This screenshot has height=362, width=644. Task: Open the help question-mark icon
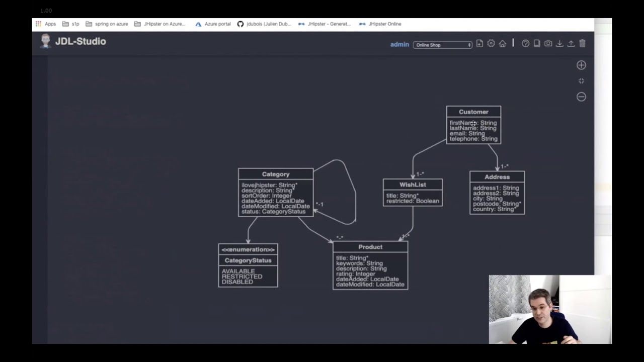[526, 44]
